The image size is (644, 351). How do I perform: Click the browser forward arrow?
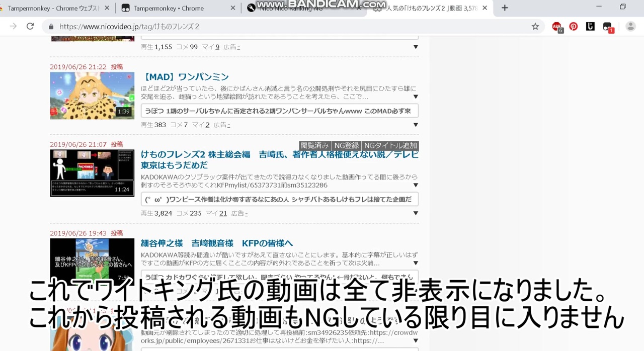pos(13,26)
